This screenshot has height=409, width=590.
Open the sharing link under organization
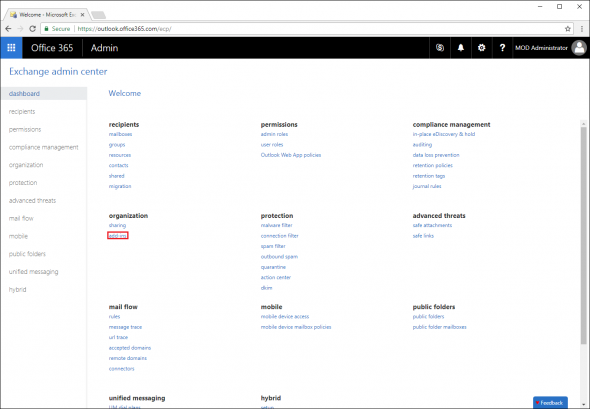point(117,225)
